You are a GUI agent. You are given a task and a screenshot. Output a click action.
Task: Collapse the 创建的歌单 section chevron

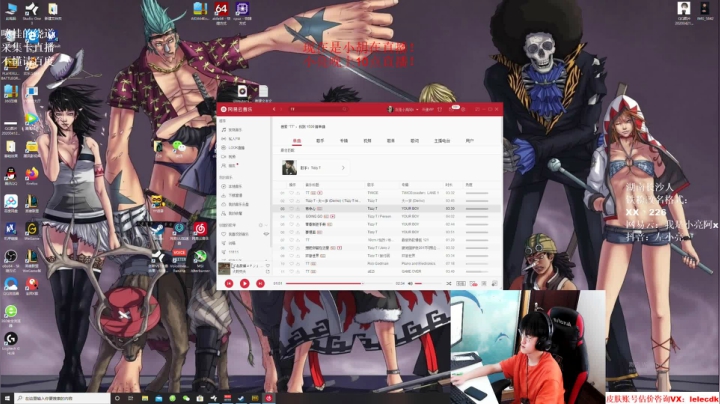[x=266, y=225]
